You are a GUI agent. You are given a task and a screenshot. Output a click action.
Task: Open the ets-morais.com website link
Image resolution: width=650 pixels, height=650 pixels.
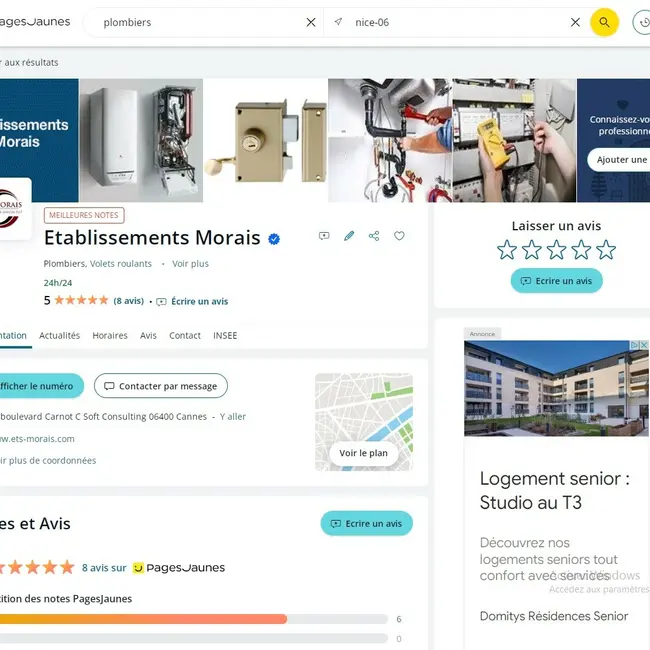[x=37, y=439]
